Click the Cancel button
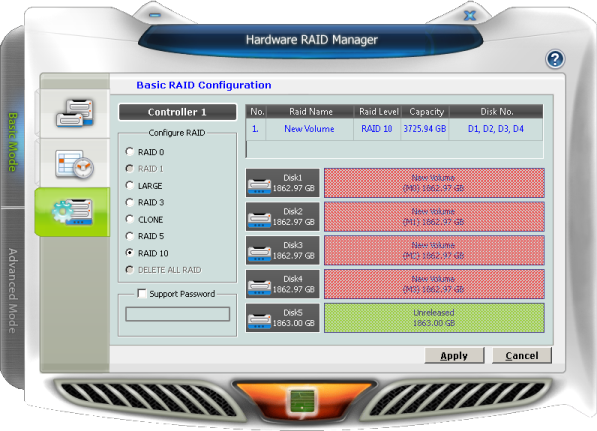 point(522,355)
